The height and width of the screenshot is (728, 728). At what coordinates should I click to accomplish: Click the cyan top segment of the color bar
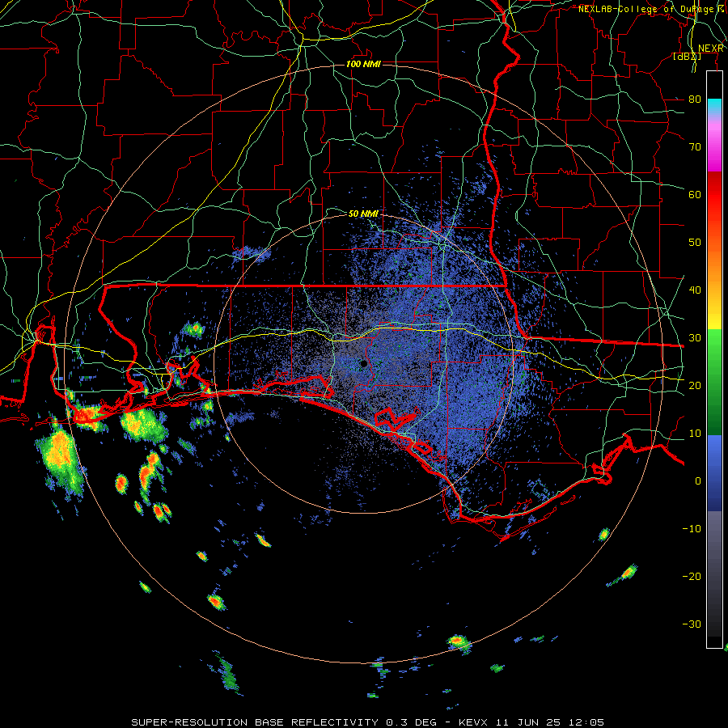point(714,107)
